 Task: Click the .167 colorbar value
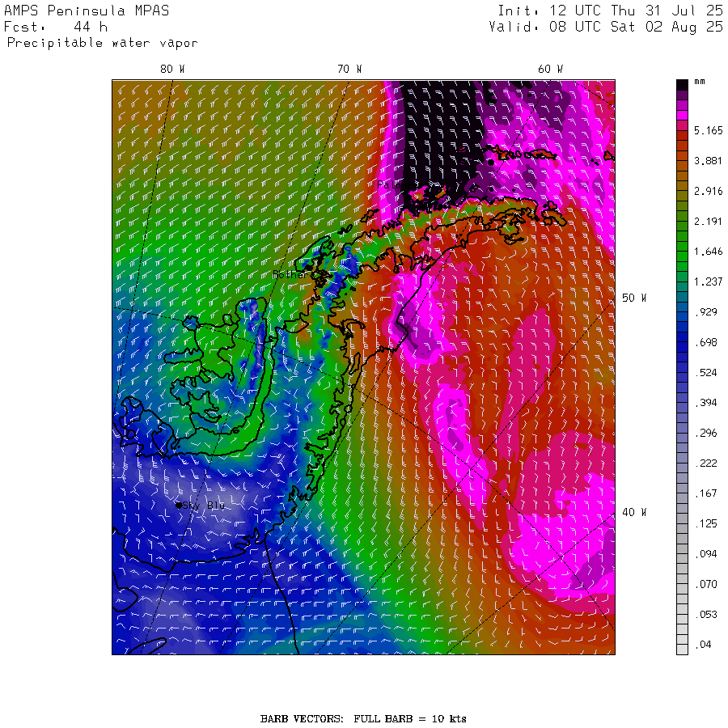(x=705, y=493)
